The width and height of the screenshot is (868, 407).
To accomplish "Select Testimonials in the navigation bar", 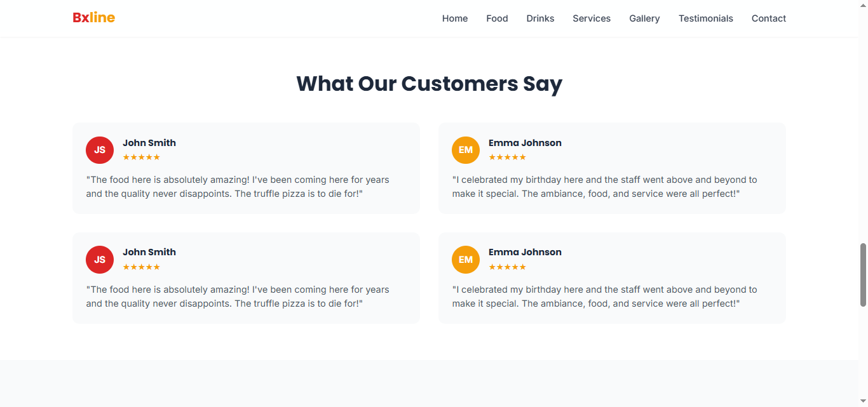I will pyautogui.click(x=706, y=18).
